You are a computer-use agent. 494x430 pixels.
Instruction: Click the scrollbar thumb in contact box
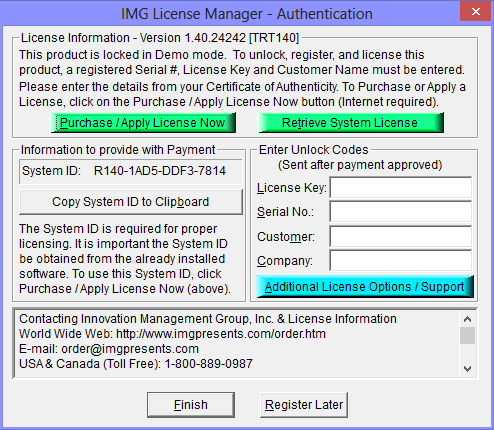[467, 335]
